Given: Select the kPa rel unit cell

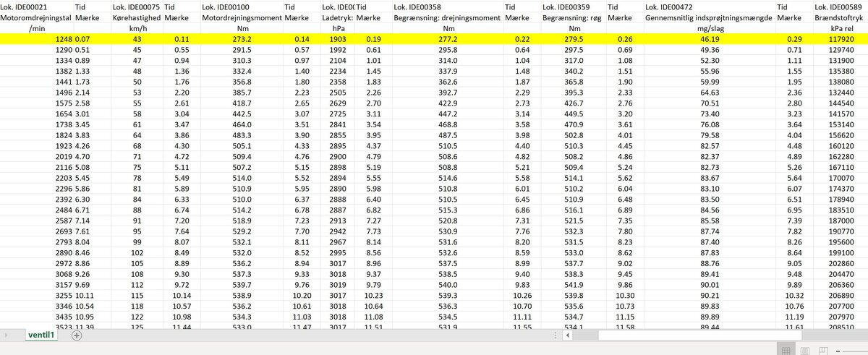Looking at the screenshot, I should (841, 27).
